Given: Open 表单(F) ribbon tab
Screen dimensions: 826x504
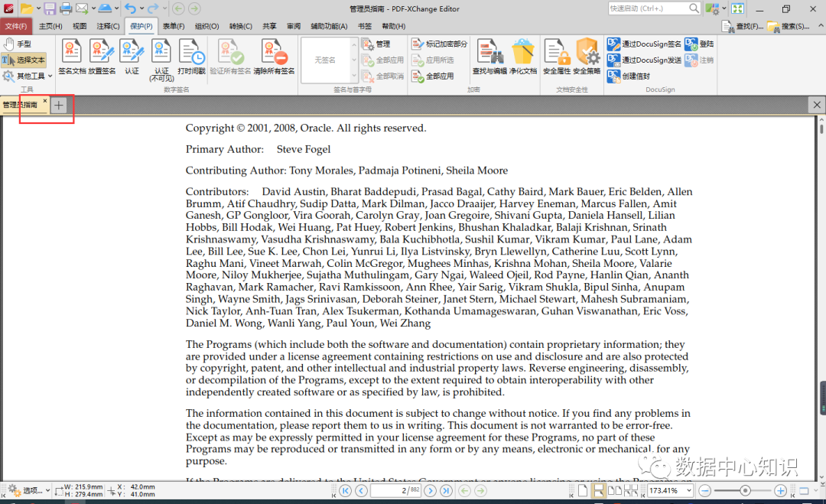Looking at the screenshot, I should click(174, 26).
